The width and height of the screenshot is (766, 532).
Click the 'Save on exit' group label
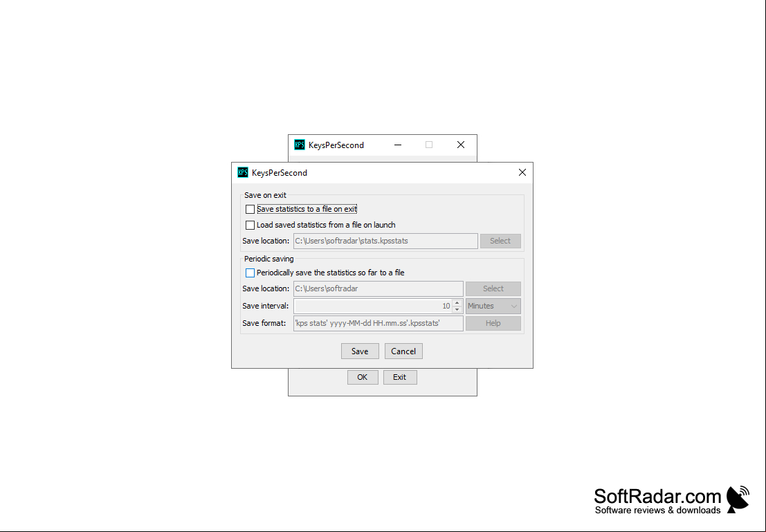pos(265,195)
